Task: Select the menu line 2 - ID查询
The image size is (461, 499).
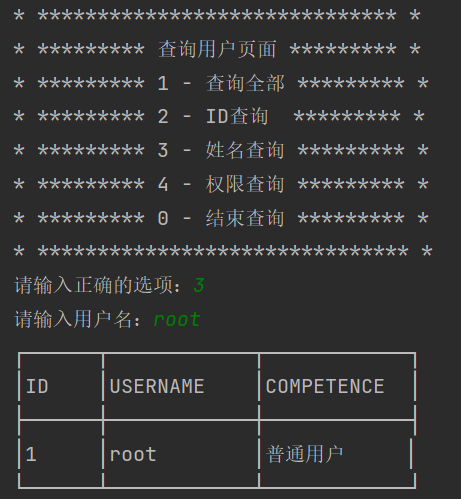Action: 213,117
